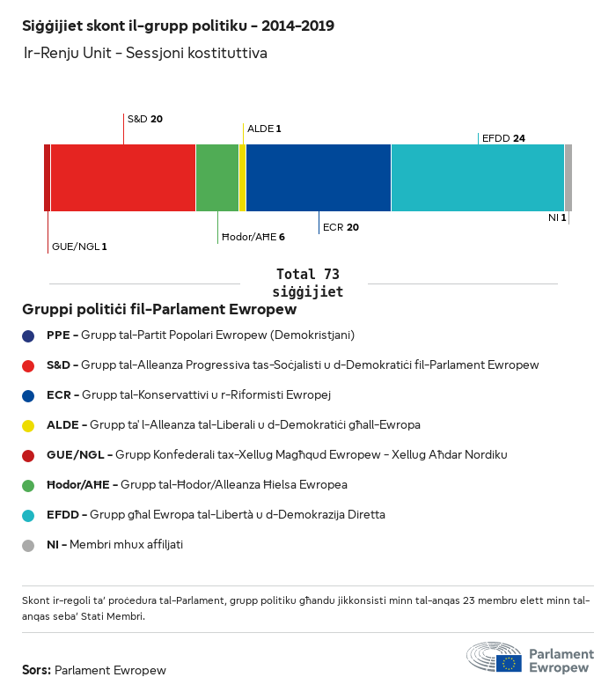Click the European Parliament logo
Image resolution: width=616 pixels, height=692 pixels.
coord(529,659)
